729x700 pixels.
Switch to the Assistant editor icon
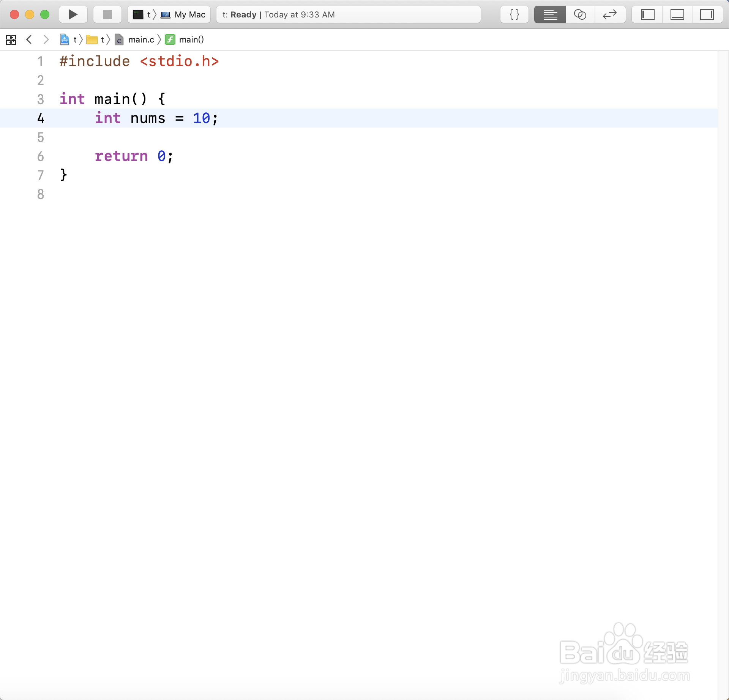[x=580, y=14]
